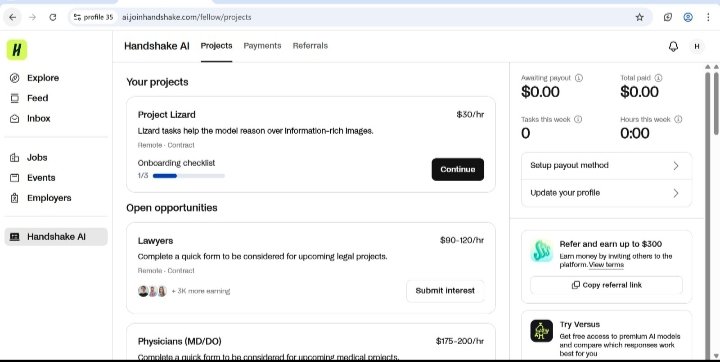Viewport: 720px width, 362px height.
Task: Switch to the Projects tab
Action: 216,46
